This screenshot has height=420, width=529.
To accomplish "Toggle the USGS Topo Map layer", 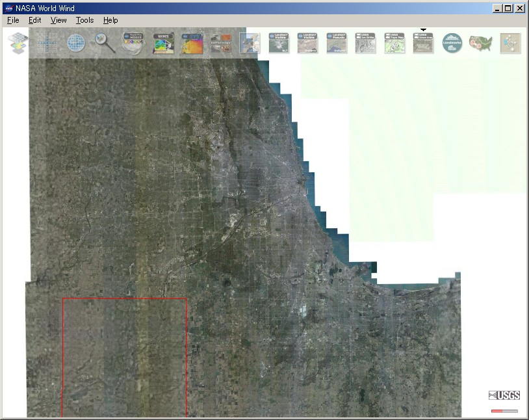I will click(x=394, y=43).
